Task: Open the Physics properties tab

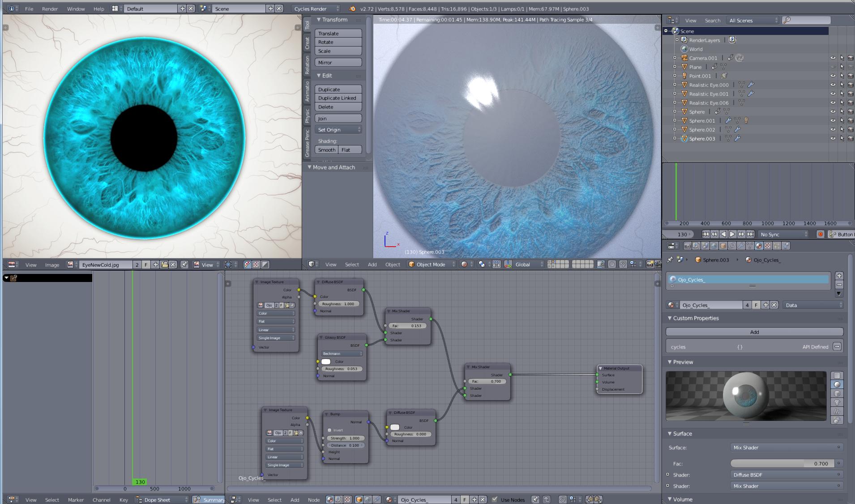Action: [786, 246]
